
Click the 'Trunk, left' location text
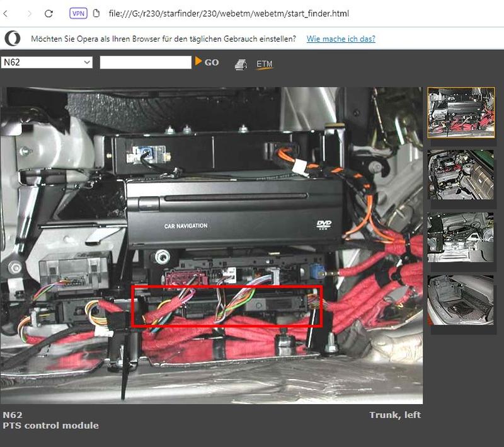point(395,415)
